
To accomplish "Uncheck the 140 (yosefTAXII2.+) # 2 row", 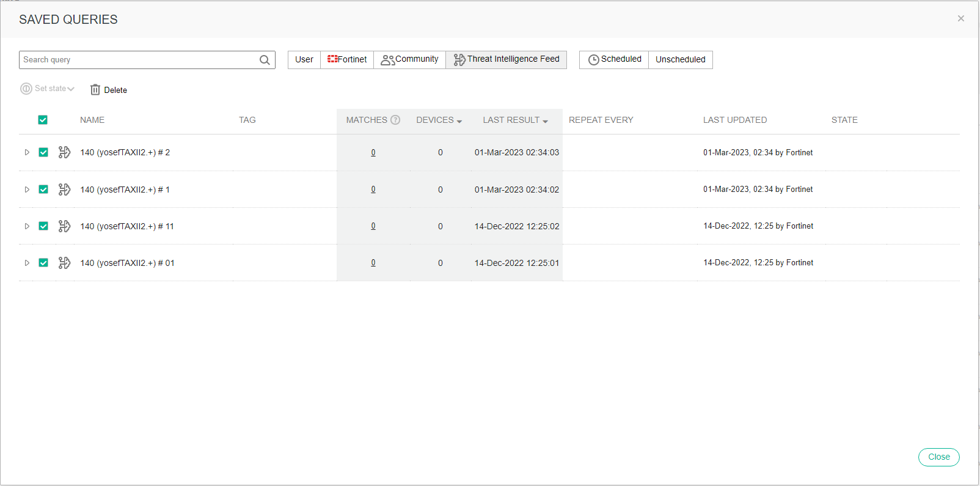I will pos(43,152).
